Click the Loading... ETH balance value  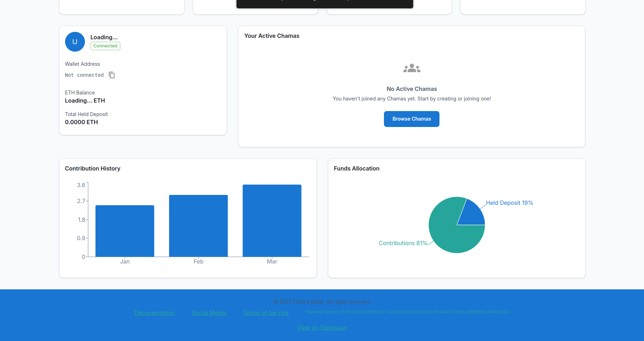[85, 100]
